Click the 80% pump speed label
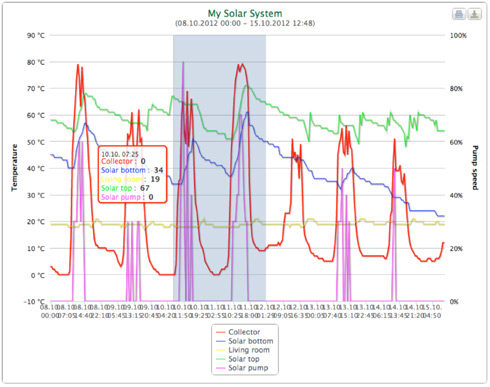 click(456, 89)
